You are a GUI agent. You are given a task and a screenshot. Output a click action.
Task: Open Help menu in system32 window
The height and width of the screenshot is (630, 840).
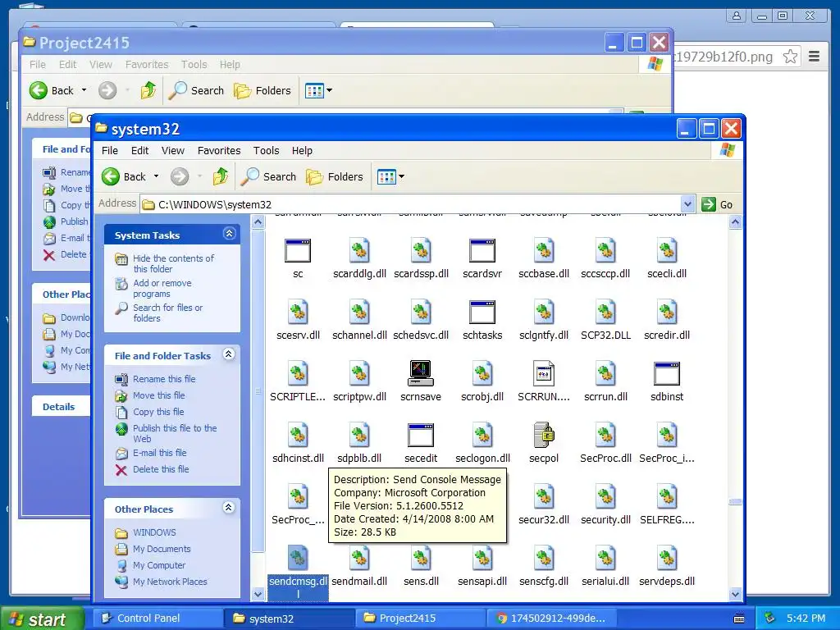point(302,151)
